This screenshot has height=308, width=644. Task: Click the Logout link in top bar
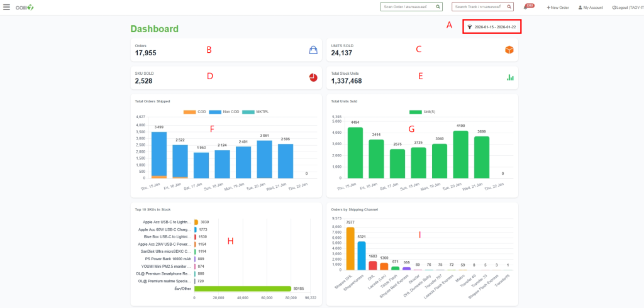(626, 8)
